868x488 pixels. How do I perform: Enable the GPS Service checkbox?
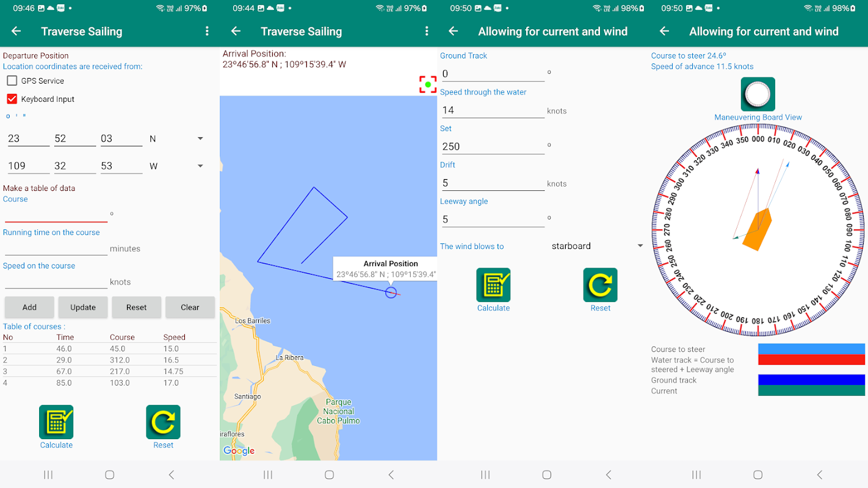pos(12,81)
